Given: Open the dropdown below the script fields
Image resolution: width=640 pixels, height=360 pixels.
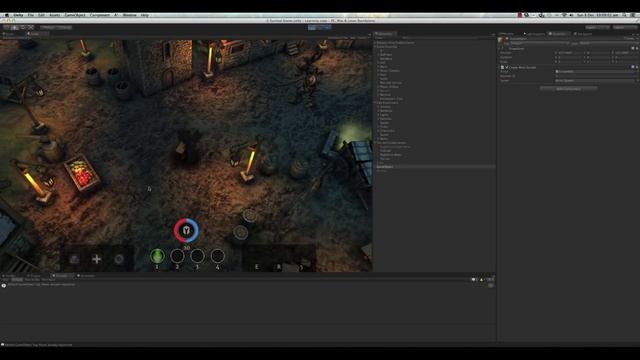Looking at the screenshot, I should coord(596,80).
